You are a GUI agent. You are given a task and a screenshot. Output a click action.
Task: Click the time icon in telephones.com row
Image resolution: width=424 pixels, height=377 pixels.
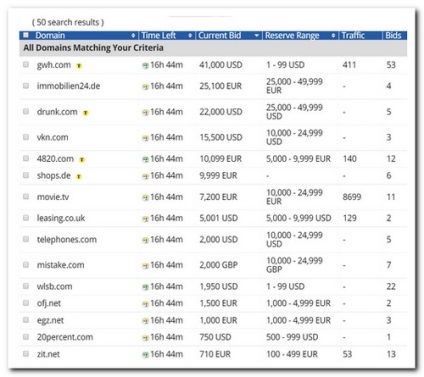coord(145,240)
